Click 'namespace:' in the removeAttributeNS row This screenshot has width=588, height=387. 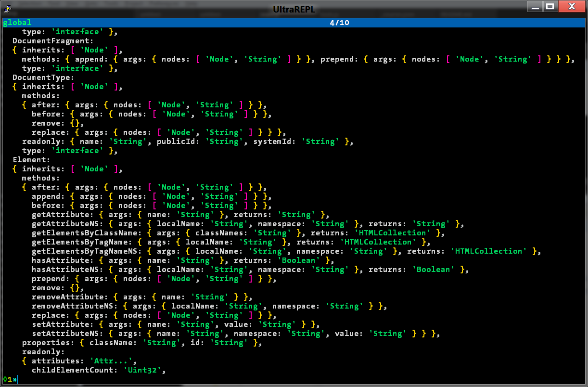click(296, 306)
